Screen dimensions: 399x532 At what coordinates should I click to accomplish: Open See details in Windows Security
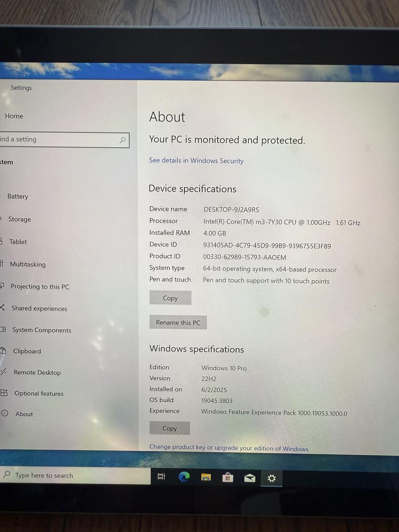click(x=197, y=161)
